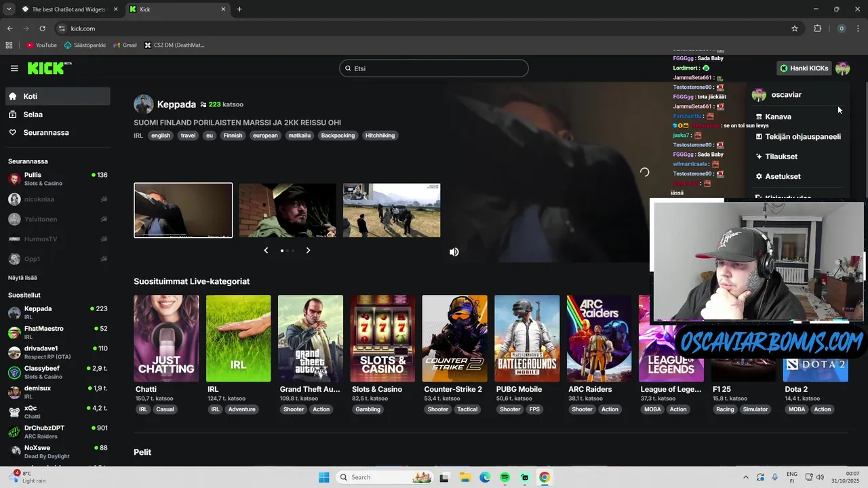The width and height of the screenshot is (868, 488).
Task: Open the CS2 DM bookmark
Action: click(174, 45)
